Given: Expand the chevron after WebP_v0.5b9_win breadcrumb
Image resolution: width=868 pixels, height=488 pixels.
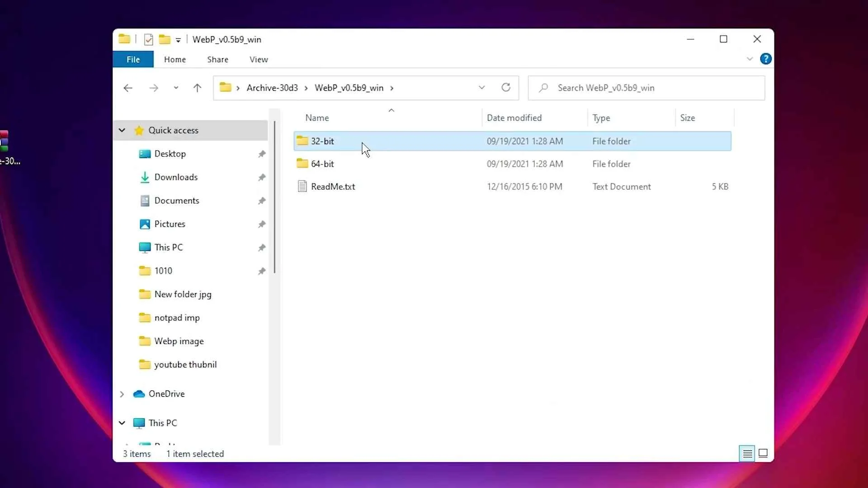Looking at the screenshot, I should pos(392,88).
